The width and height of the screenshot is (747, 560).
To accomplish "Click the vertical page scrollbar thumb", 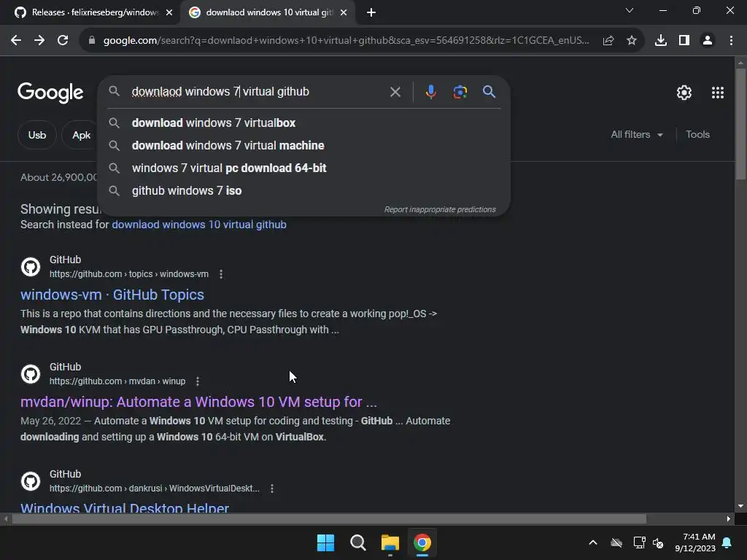I will 740,124.
